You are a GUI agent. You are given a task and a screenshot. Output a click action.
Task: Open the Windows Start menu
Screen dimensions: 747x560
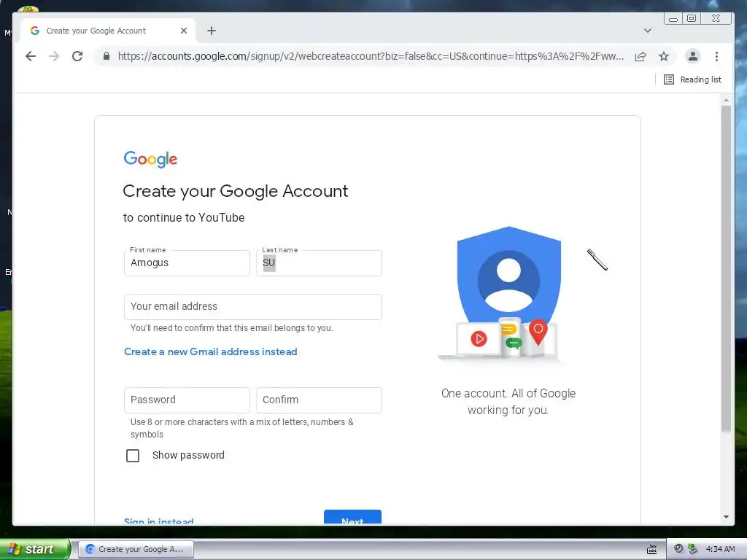35,549
